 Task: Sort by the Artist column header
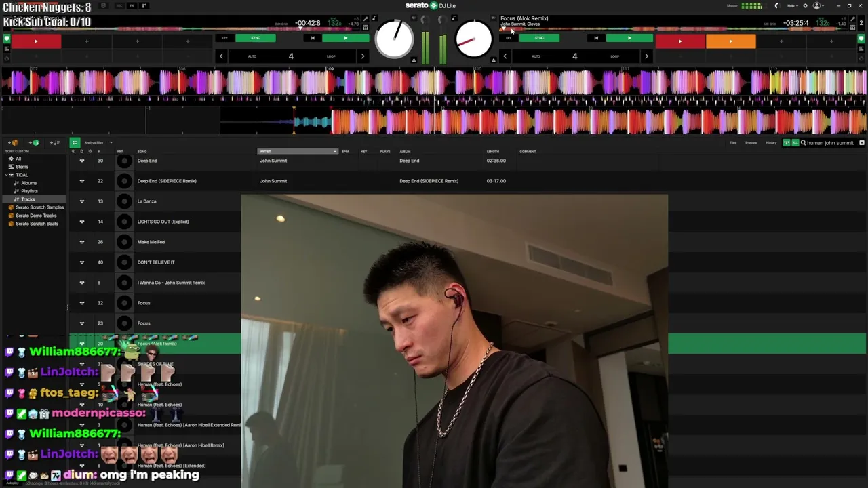(297, 152)
